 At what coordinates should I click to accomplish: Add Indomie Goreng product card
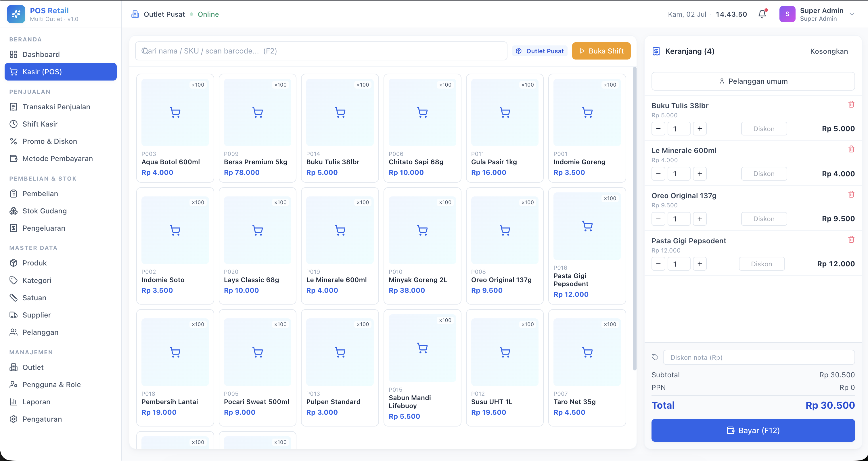(x=587, y=128)
